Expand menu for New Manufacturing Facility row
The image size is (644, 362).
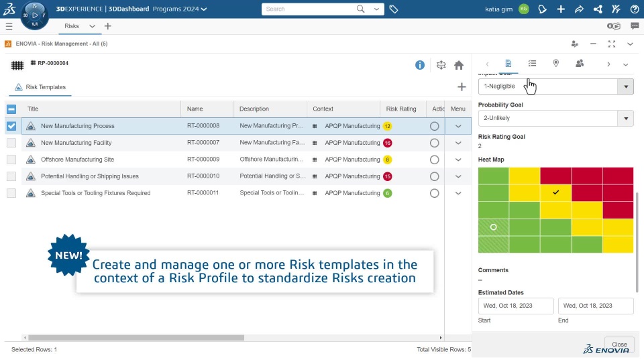click(x=459, y=143)
